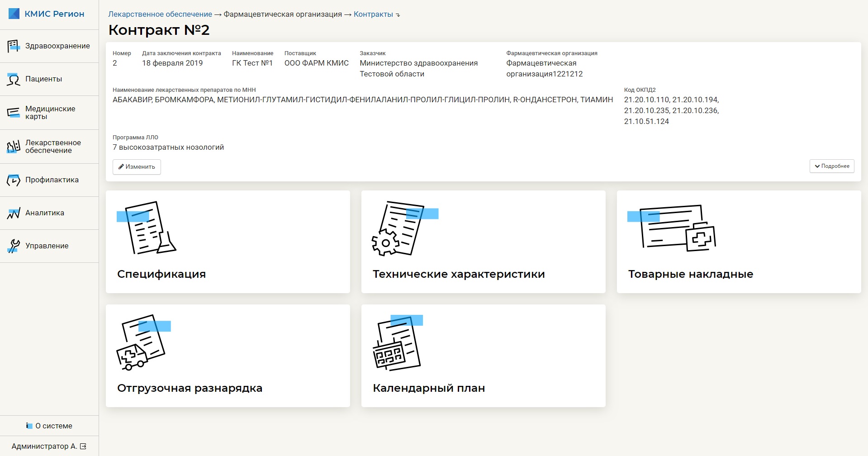Open the Медицинские карты sidebar icon
868x456 pixels.
(14, 113)
